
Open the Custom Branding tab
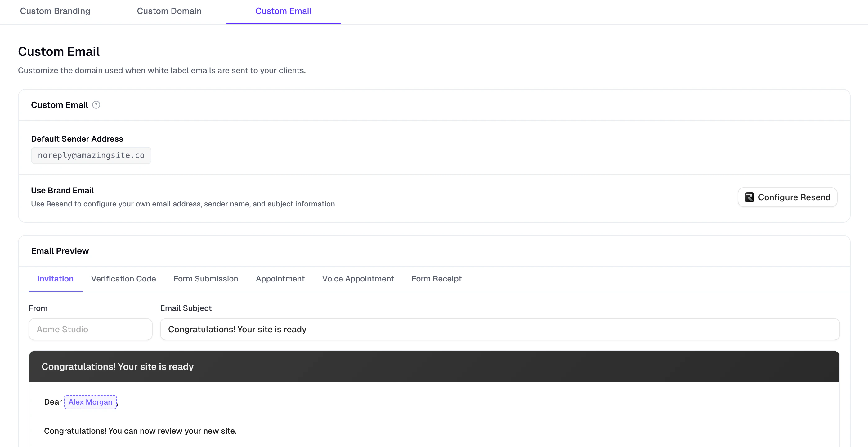pos(55,11)
